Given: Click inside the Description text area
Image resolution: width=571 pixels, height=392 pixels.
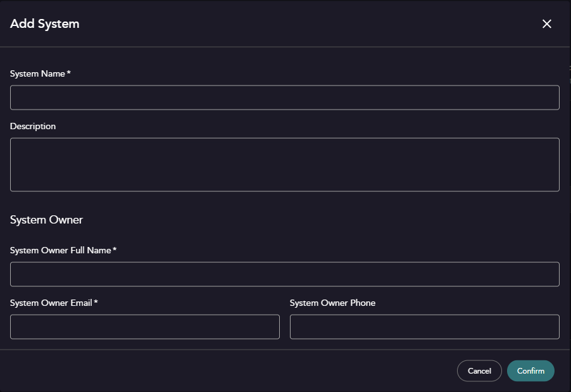Looking at the screenshot, I should [x=285, y=163].
